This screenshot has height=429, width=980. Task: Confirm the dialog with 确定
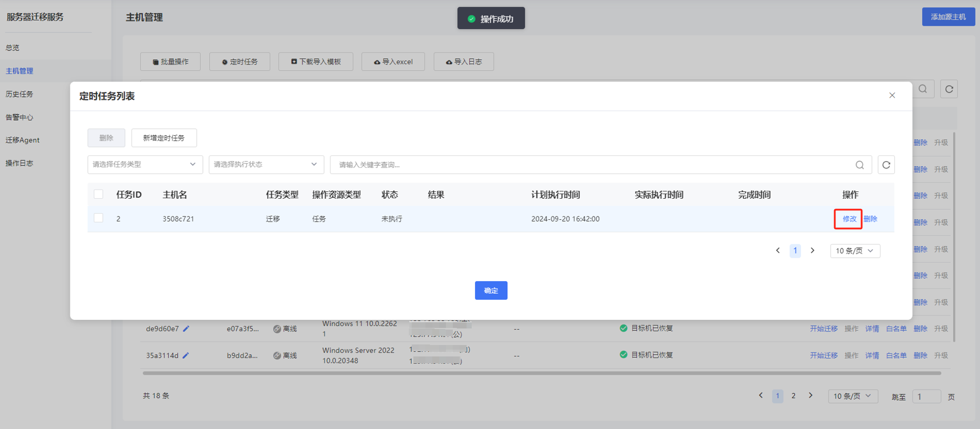[491, 290]
